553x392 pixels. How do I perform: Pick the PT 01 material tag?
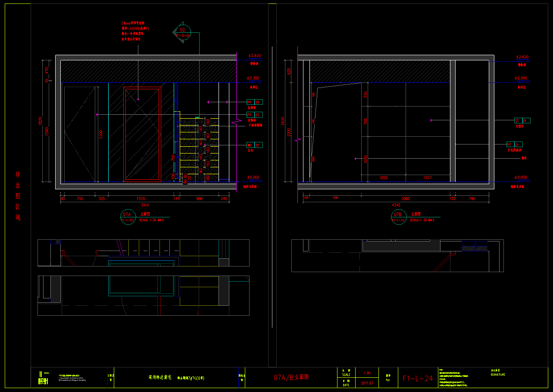click(x=515, y=144)
